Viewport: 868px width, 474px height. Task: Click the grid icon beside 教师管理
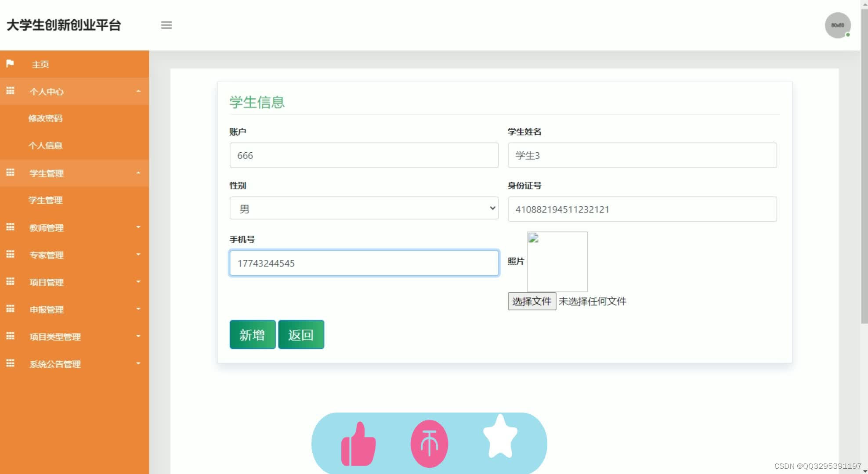pyautogui.click(x=10, y=227)
